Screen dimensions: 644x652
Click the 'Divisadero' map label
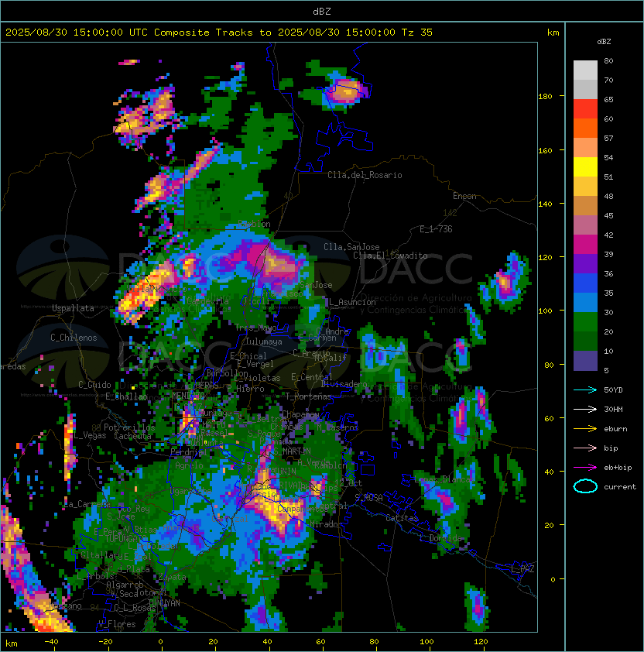coord(344,384)
